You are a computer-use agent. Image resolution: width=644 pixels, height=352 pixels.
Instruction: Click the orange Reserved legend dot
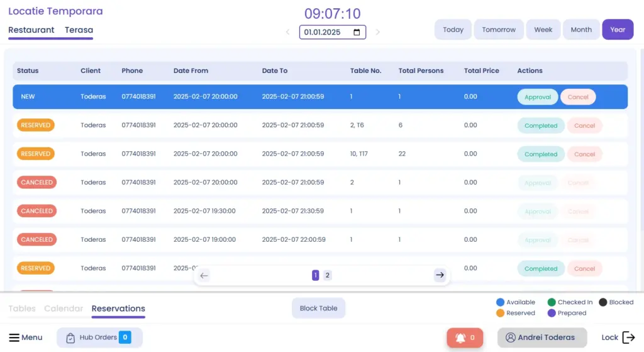[500, 313]
